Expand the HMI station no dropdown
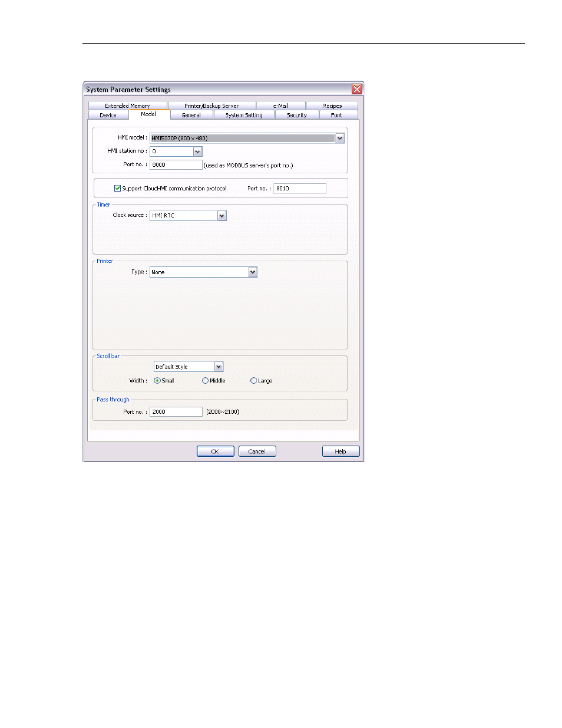Image resolution: width=562 pixels, height=728 pixels. click(198, 151)
